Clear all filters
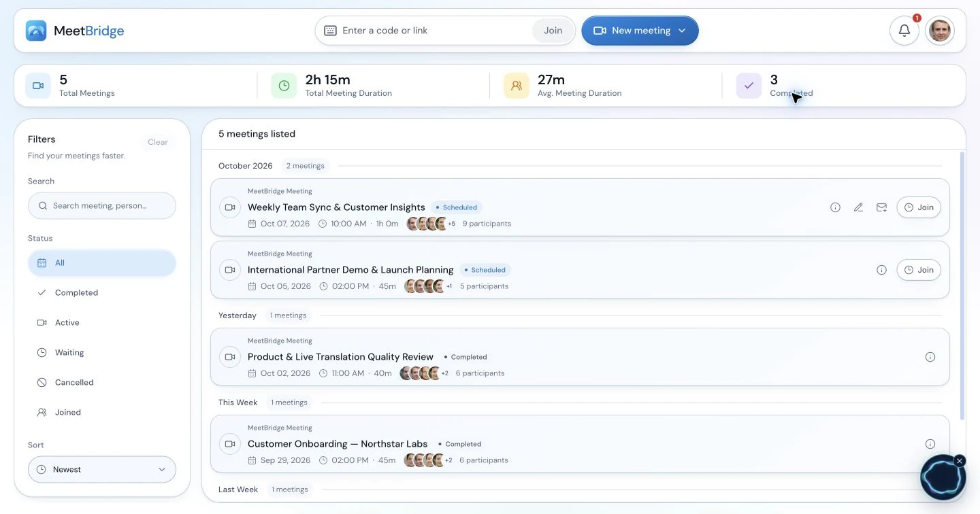Viewport: 980px width, 514px height. coord(158,142)
